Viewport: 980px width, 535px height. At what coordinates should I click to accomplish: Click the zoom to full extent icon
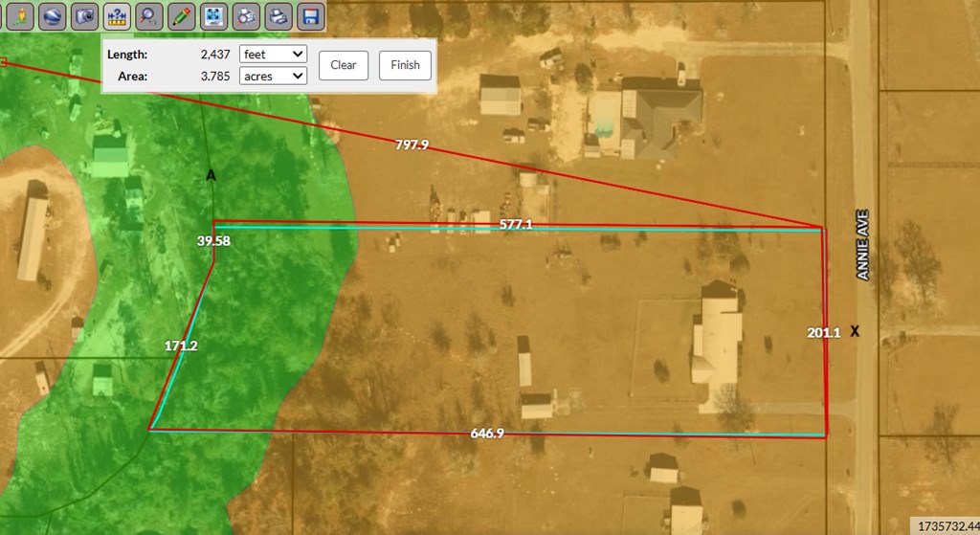214,15
